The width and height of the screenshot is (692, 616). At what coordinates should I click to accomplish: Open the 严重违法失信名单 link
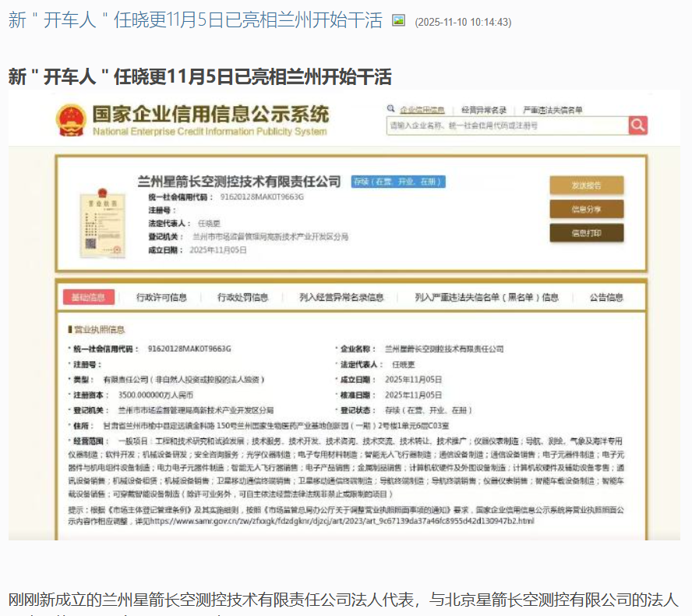(553, 110)
